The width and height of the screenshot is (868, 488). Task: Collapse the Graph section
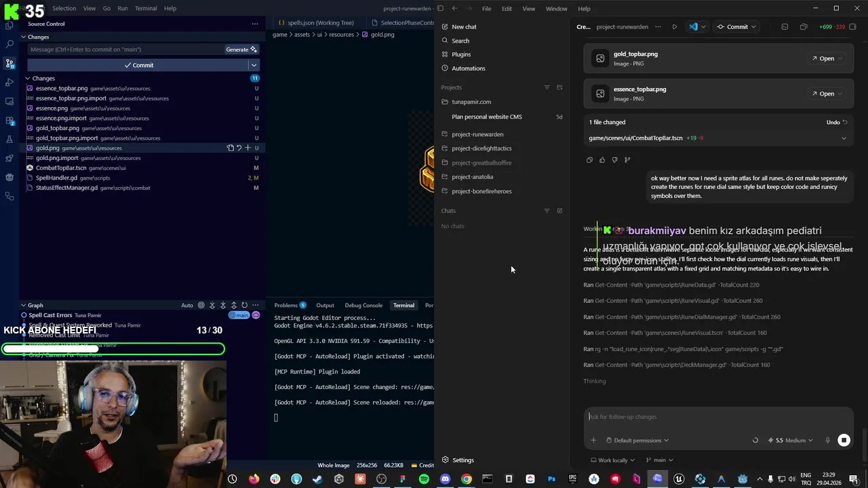(35, 305)
